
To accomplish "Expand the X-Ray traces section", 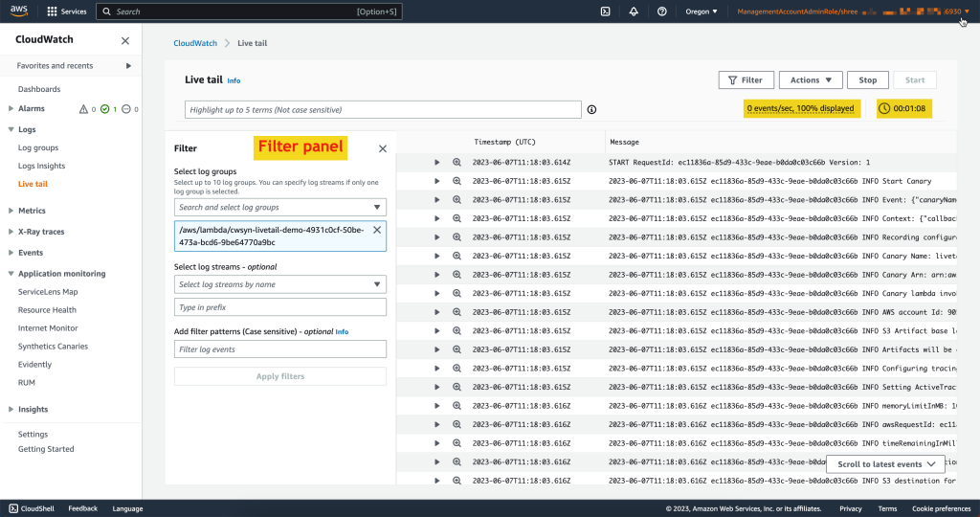I will coord(11,232).
